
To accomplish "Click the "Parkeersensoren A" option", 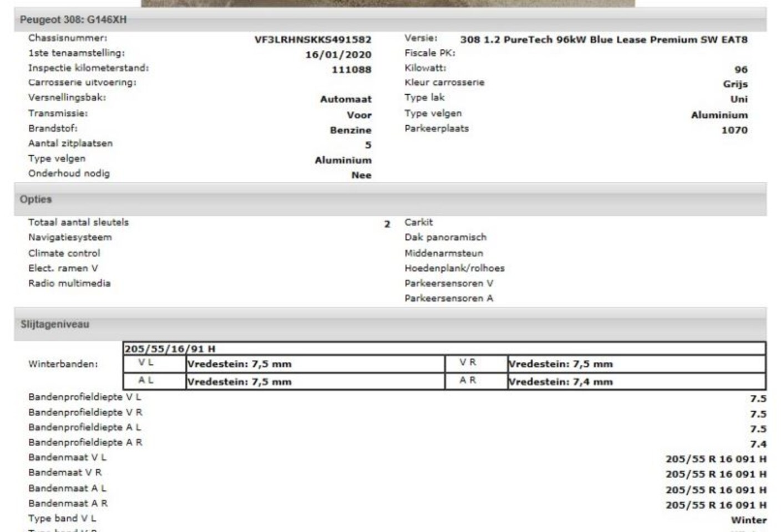I will click(449, 298).
